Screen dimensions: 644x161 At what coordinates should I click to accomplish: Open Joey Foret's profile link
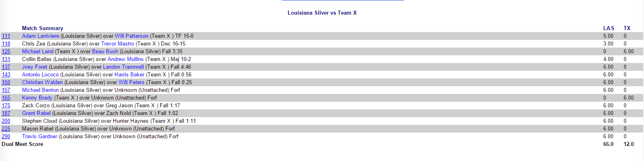(x=35, y=67)
